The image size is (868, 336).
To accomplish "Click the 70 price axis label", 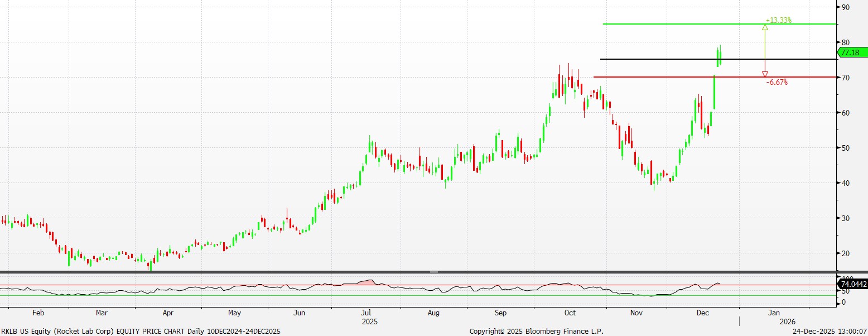I will click(x=846, y=78).
